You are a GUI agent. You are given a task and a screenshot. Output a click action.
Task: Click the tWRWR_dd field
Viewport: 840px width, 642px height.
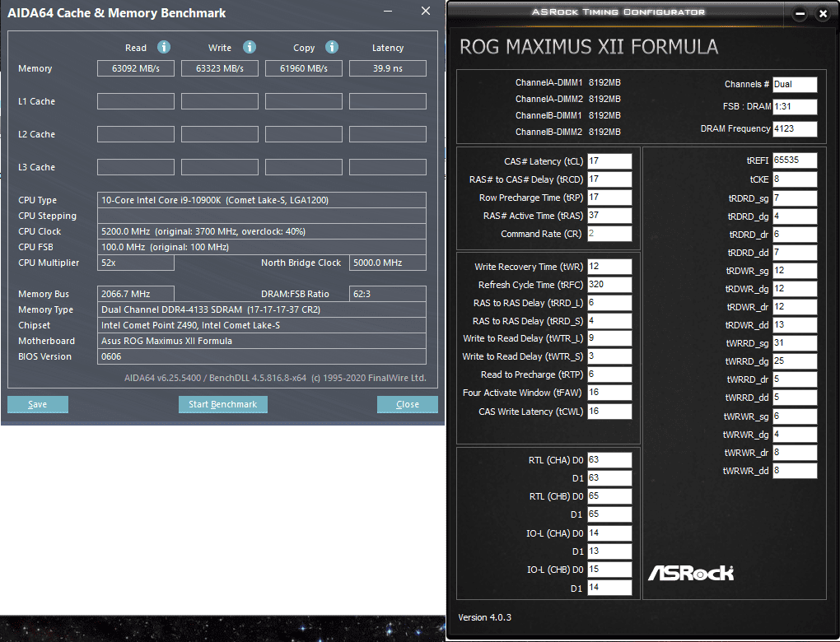coord(795,471)
